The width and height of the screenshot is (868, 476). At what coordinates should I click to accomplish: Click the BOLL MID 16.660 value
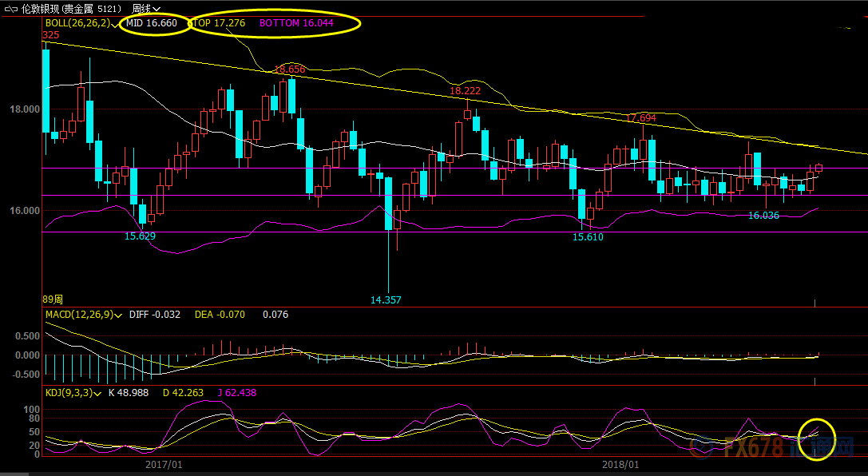pyautogui.click(x=152, y=23)
